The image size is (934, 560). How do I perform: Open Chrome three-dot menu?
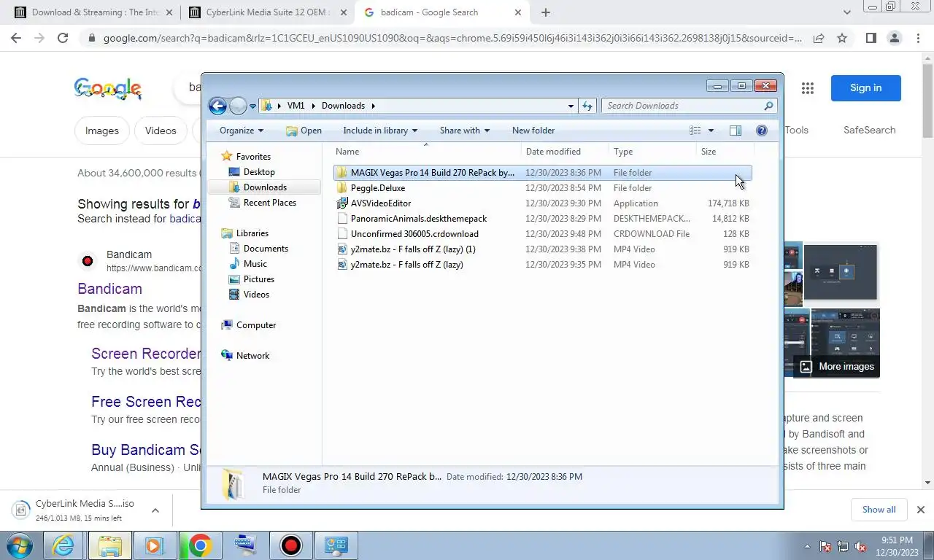(918, 38)
